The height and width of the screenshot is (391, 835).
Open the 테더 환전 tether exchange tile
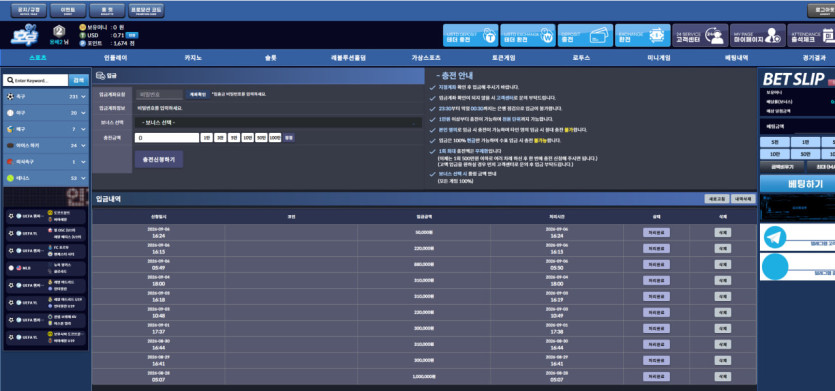point(528,36)
